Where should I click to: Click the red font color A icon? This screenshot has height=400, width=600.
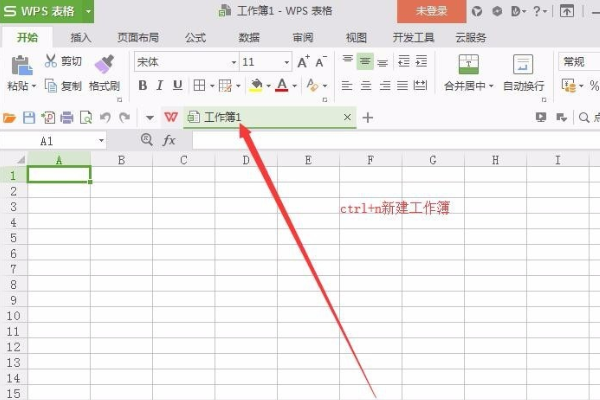[282, 85]
